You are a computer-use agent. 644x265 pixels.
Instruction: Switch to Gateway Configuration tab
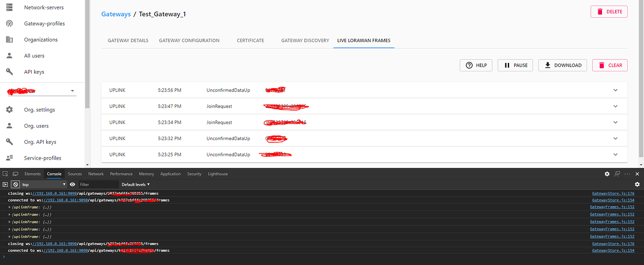[189, 41]
